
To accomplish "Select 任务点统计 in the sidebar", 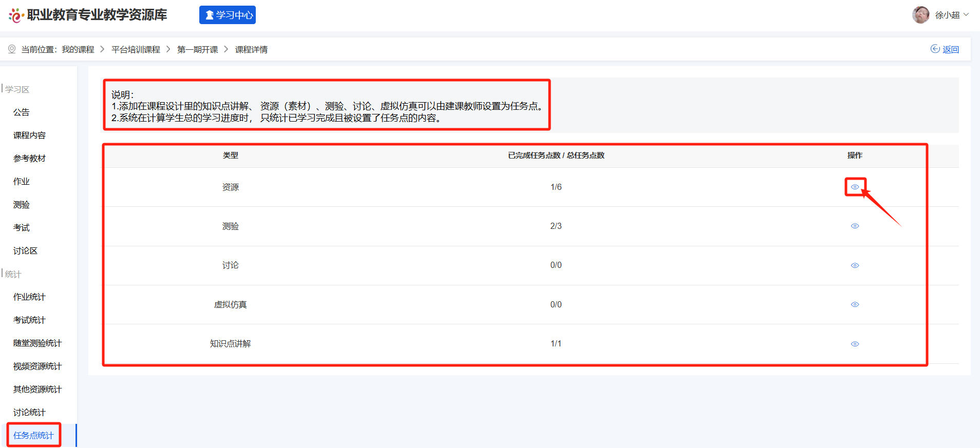I will click(33, 435).
